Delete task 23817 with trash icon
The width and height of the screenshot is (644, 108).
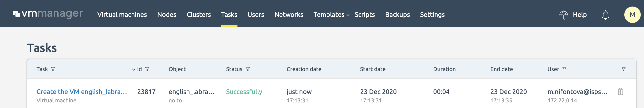pyautogui.click(x=620, y=92)
